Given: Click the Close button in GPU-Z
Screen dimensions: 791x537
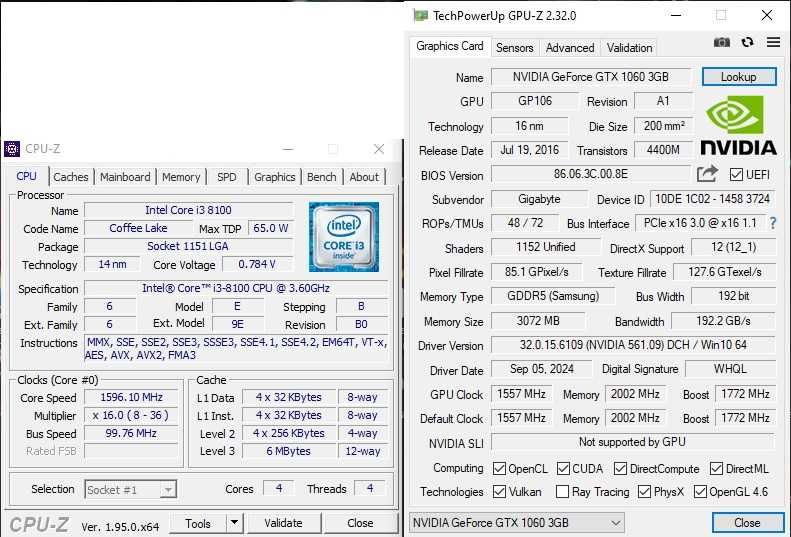Looking at the screenshot, I should click(747, 523).
